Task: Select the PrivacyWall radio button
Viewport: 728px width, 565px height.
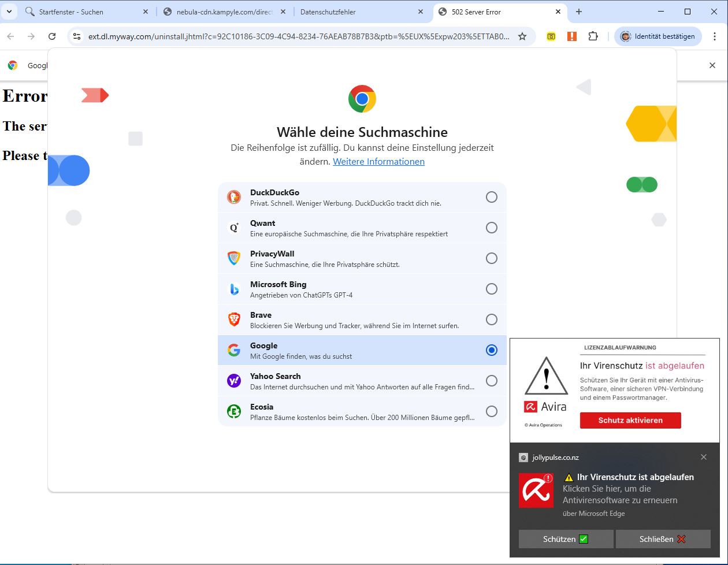Action: coord(491,258)
